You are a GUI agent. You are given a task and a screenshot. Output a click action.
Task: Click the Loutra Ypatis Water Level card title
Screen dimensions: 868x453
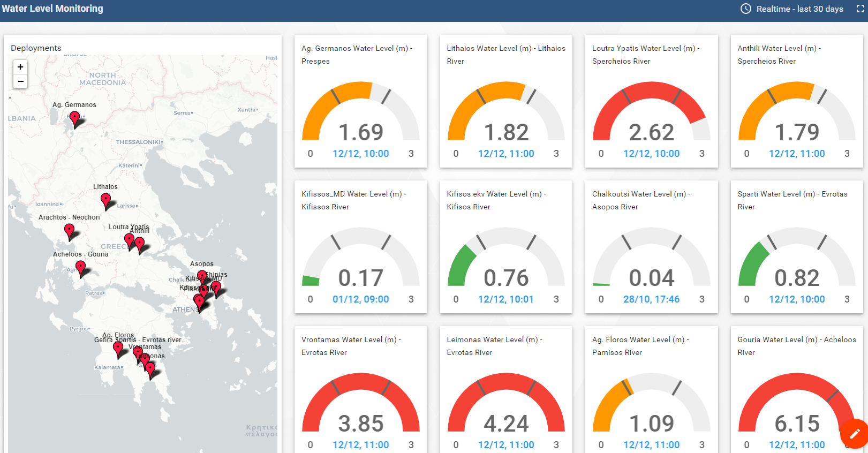[x=646, y=55]
